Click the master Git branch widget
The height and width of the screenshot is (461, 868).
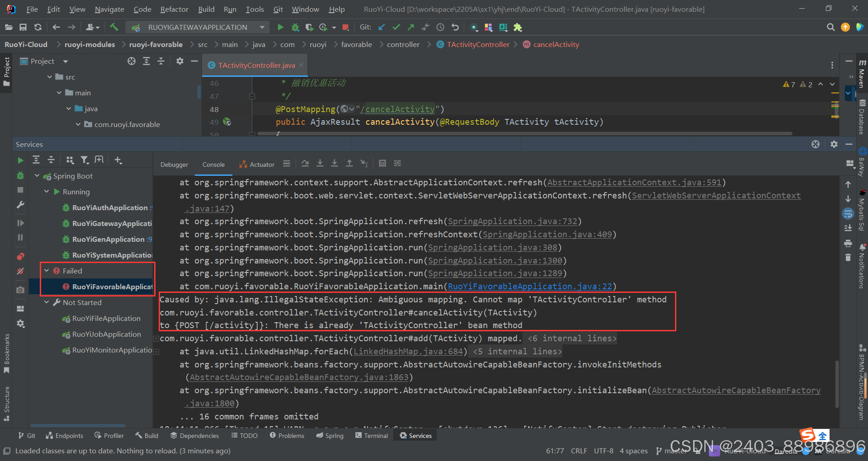pyautogui.click(x=671, y=451)
